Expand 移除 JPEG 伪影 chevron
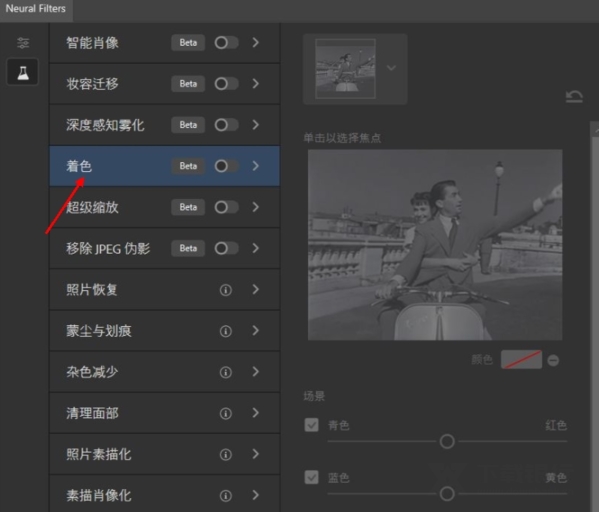The image size is (599, 512). [256, 248]
